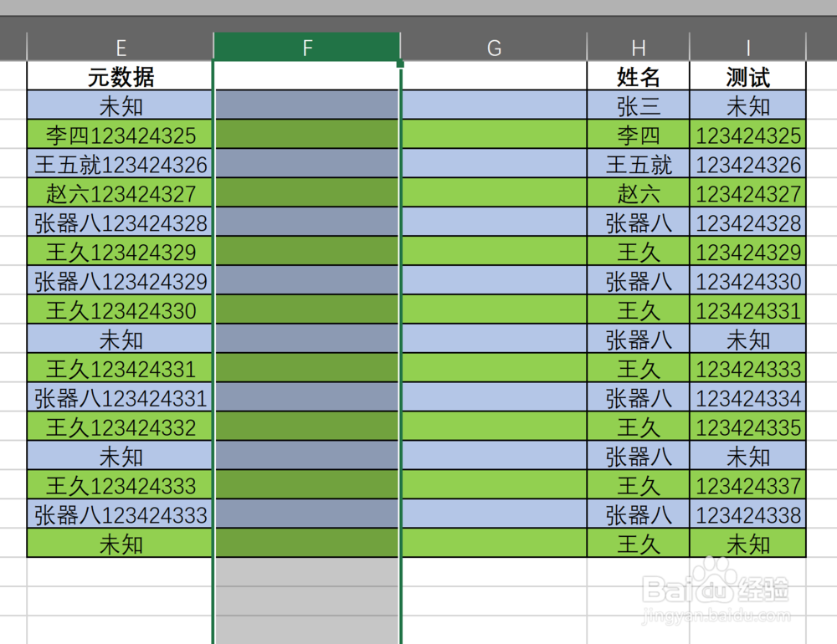
Task: Select the column H header
Action: [x=638, y=48]
